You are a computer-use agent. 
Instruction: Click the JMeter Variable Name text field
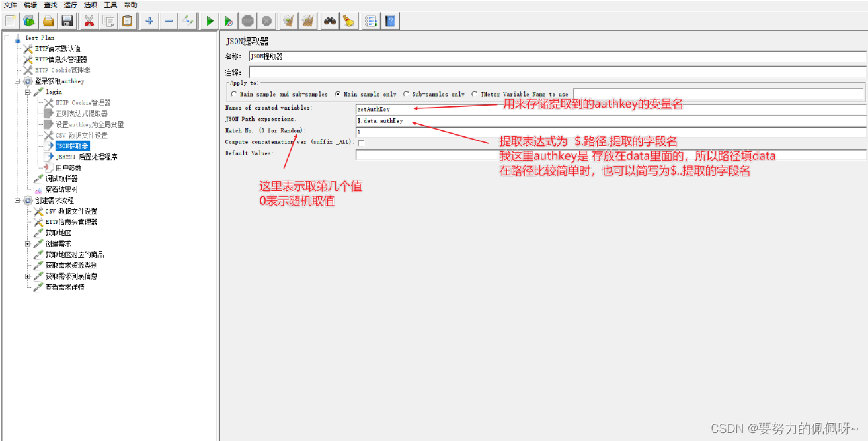pos(718,94)
